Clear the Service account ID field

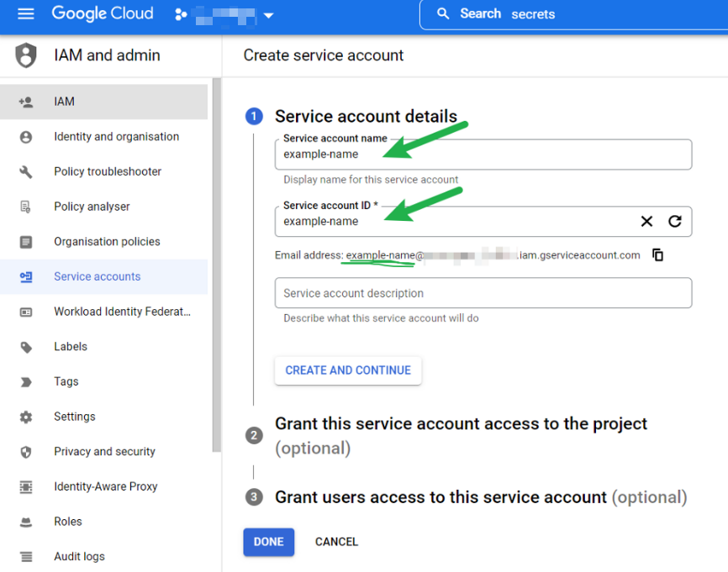646,222
